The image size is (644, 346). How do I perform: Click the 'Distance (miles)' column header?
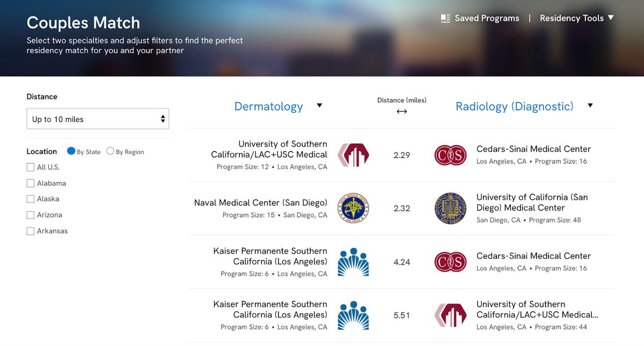(x=402, y=100)
